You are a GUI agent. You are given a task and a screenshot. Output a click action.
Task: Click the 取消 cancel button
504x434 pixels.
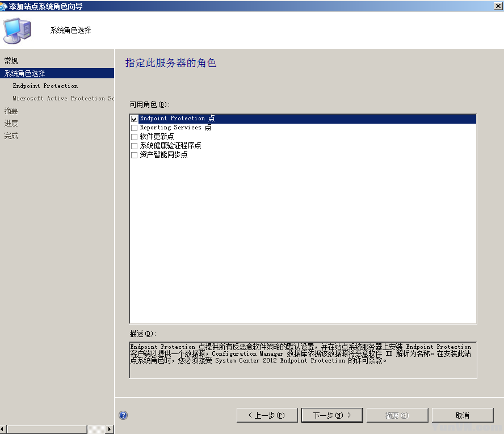[463, 415]
